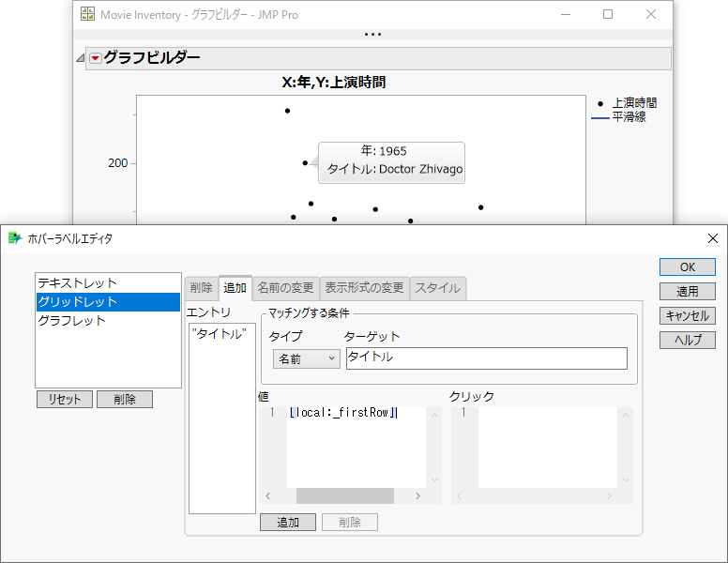The width and height of the screenshot is (728, 563).
Task: Select グリッドレット in the list
Action: (78, 301)
